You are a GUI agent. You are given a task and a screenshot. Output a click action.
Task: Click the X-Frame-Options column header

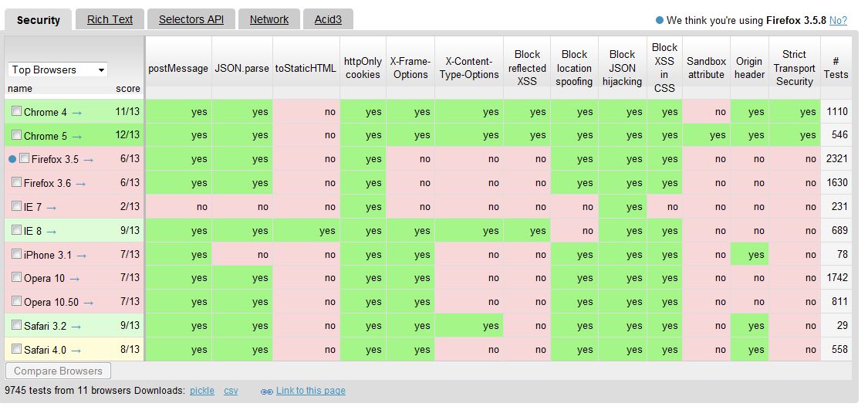410,68
